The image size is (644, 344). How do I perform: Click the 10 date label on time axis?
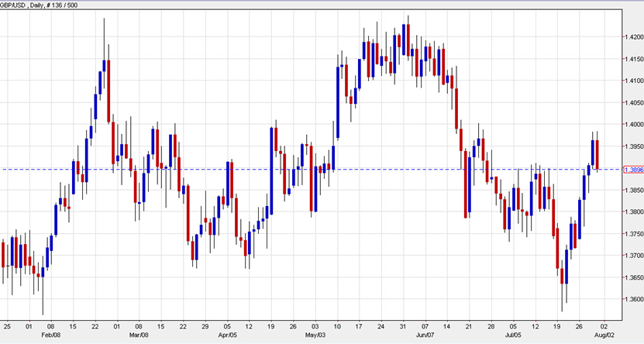[x=337, y=327]
